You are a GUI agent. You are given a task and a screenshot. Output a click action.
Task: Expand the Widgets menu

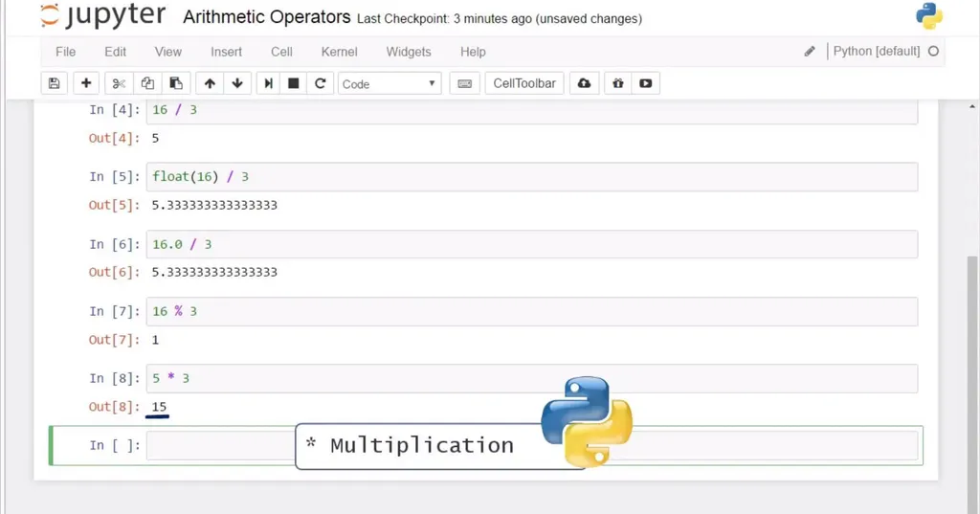point(409,52)
